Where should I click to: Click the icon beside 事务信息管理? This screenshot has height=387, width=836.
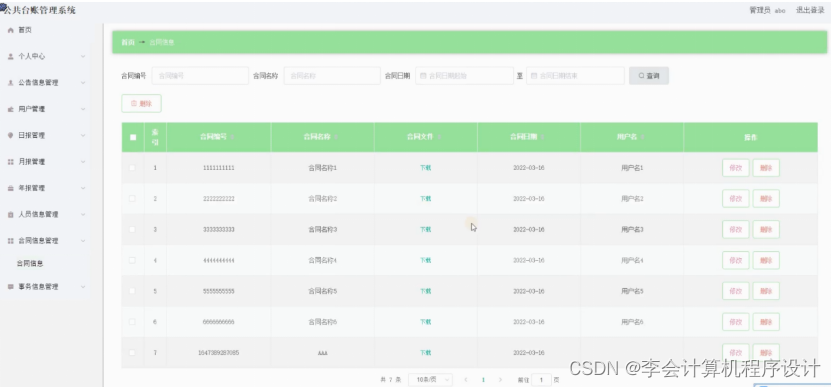coord(10,287)
